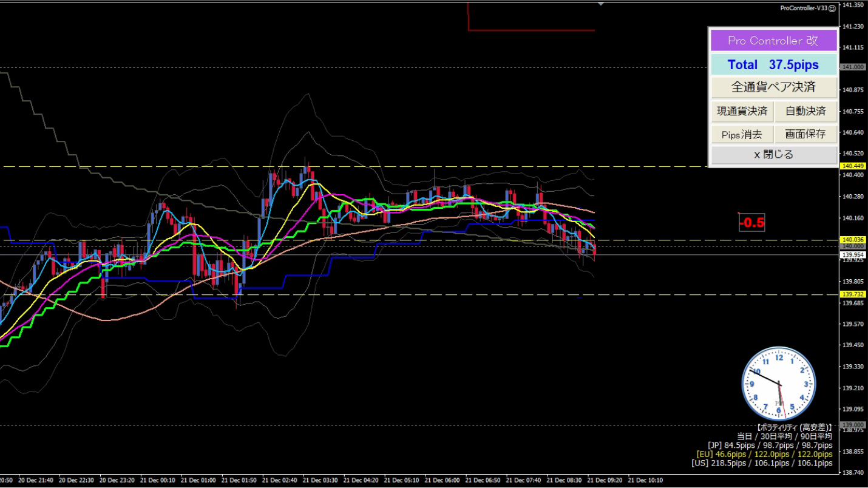Viewport: 868px width, 488px height.
Task: Click the analog clock widget
Action: pos(779,384)
